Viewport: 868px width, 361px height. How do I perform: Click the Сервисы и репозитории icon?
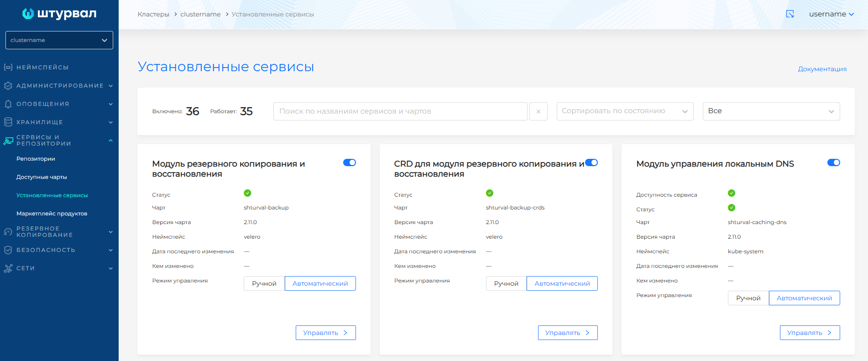(x=8, y=141)
